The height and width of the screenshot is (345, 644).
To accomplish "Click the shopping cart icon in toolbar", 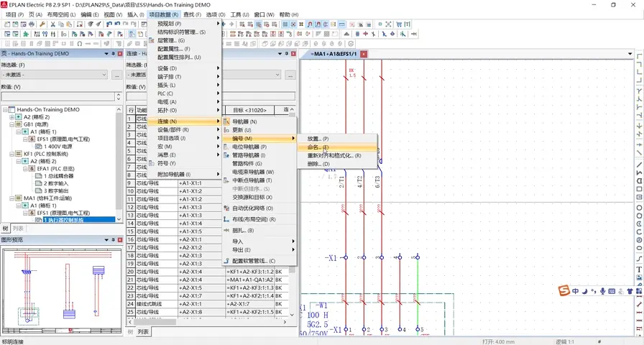I will 397,24.
